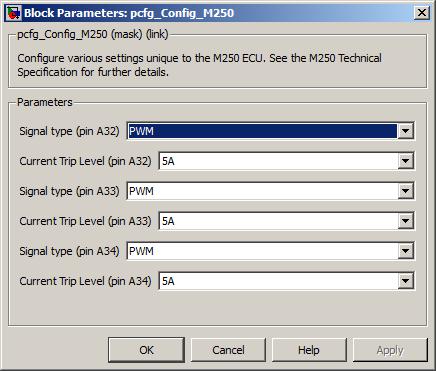Click the PWM value field for pin A34

pos(262,251)
